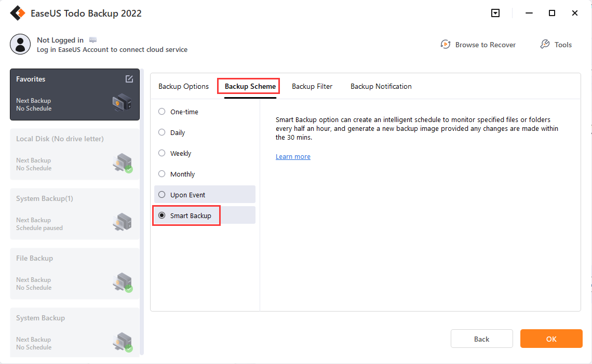Click Log in EaseUS Account text

click(x=112, y=49)
